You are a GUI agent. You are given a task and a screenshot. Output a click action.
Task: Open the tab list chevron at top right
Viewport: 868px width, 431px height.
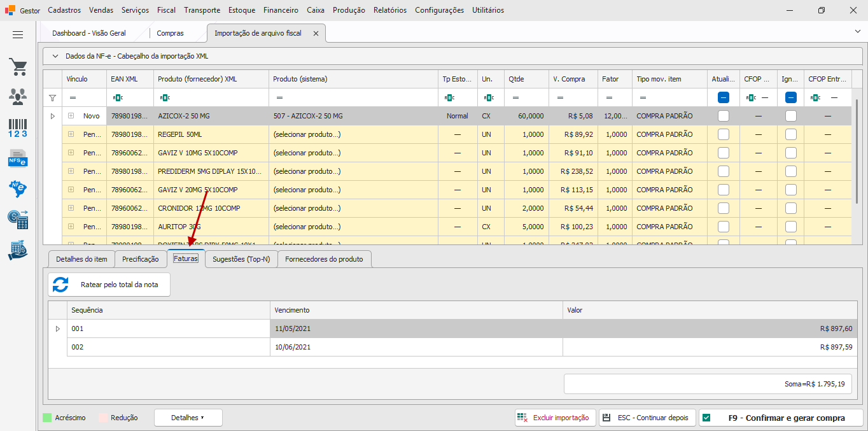coord(857,31)
